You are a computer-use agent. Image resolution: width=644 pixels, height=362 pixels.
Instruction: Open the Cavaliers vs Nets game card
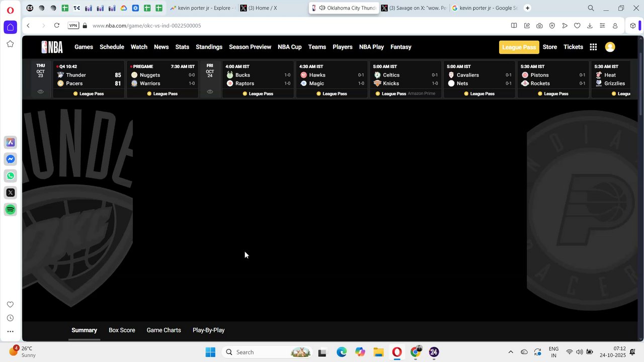coord(479,79)
